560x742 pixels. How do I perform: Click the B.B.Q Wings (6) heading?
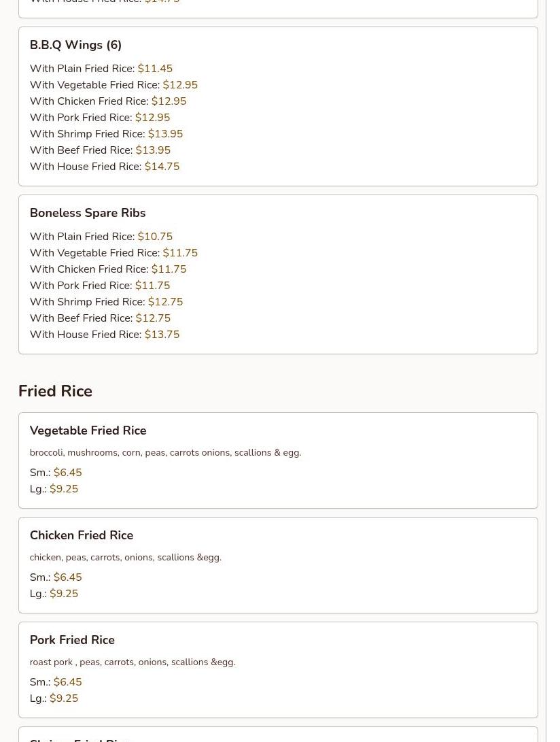pyautogui.click(x=75, y=45)
